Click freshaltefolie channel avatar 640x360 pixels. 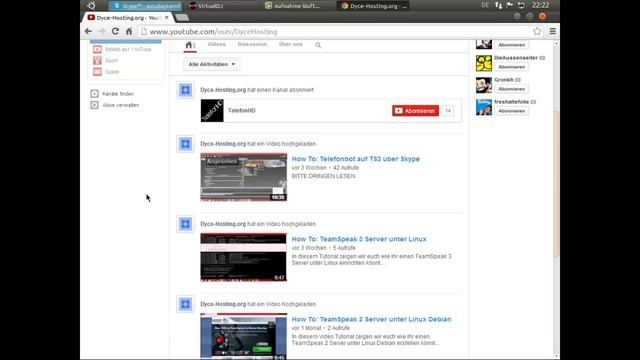[484, 107]
